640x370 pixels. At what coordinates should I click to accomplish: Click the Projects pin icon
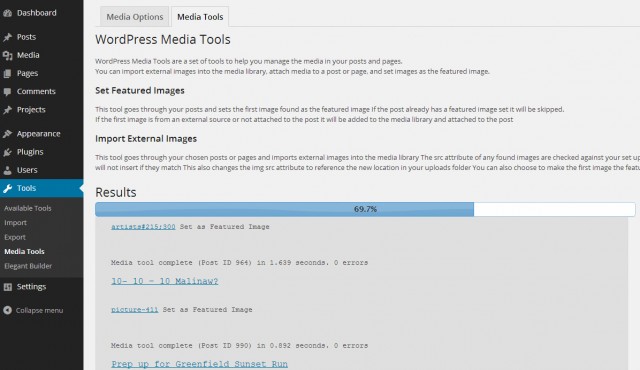click(7, 110)
